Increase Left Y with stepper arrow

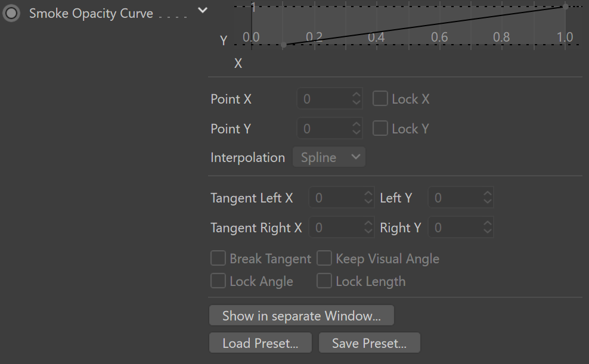coord(487,194)
